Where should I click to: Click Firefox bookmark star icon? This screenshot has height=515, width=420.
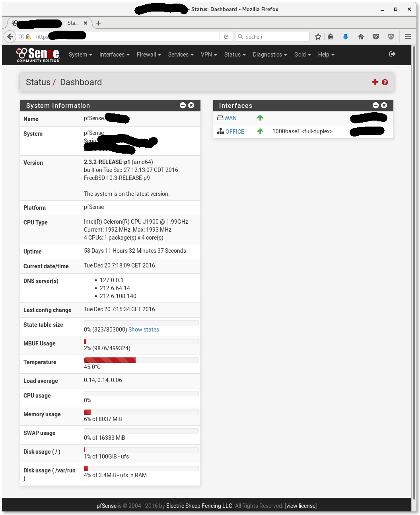click(x=318, y=37)
